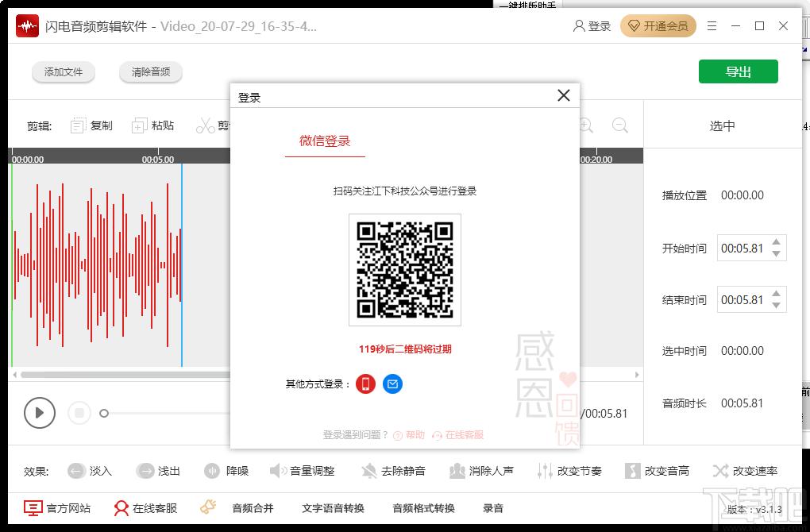The image size is (810, 532).
Task: Click scrollbar right arrow under waveform
Action: click(636, 375)
